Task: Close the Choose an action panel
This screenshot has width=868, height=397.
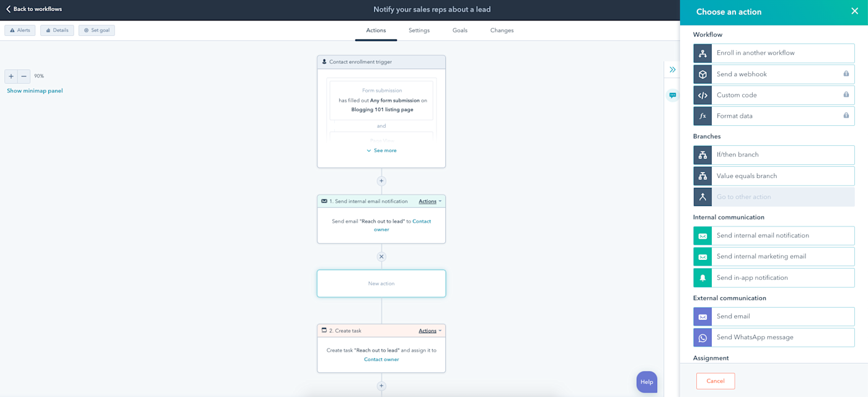Action: 854,11
